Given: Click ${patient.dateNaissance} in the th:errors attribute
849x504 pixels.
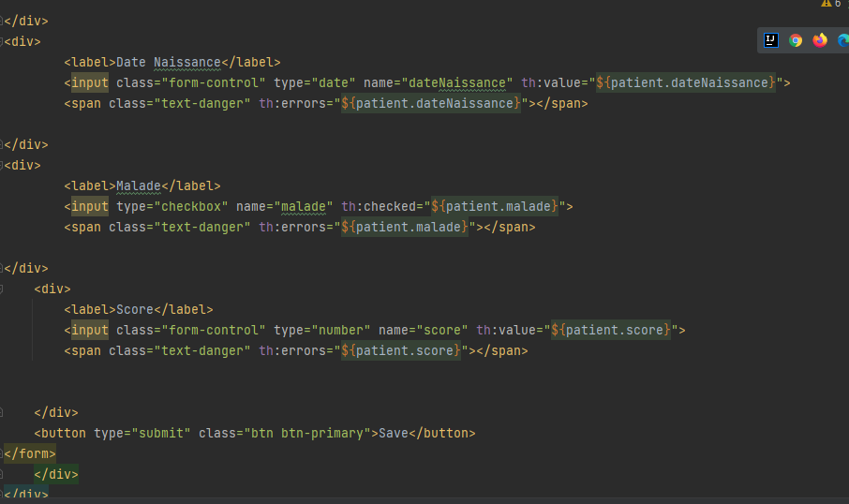Looking at the screenshot, I should click(x=431, y=103).
